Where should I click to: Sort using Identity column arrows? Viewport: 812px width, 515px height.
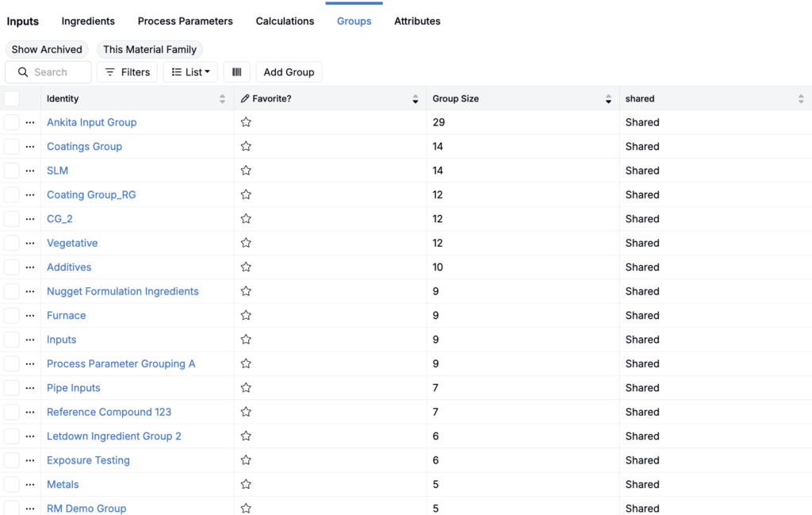222,99
